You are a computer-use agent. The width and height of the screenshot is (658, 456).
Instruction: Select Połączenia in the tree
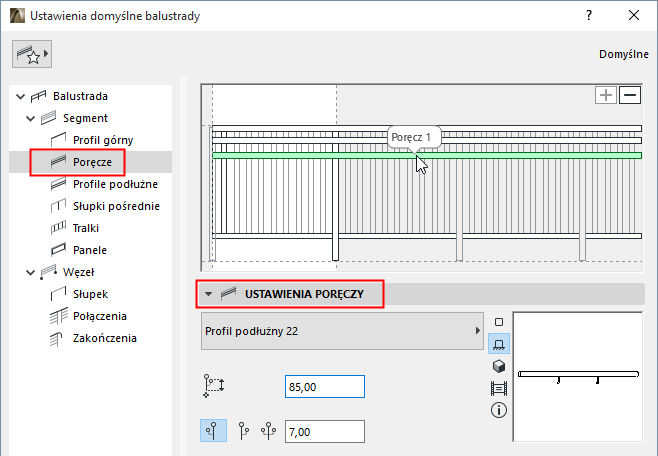point(99,316)
